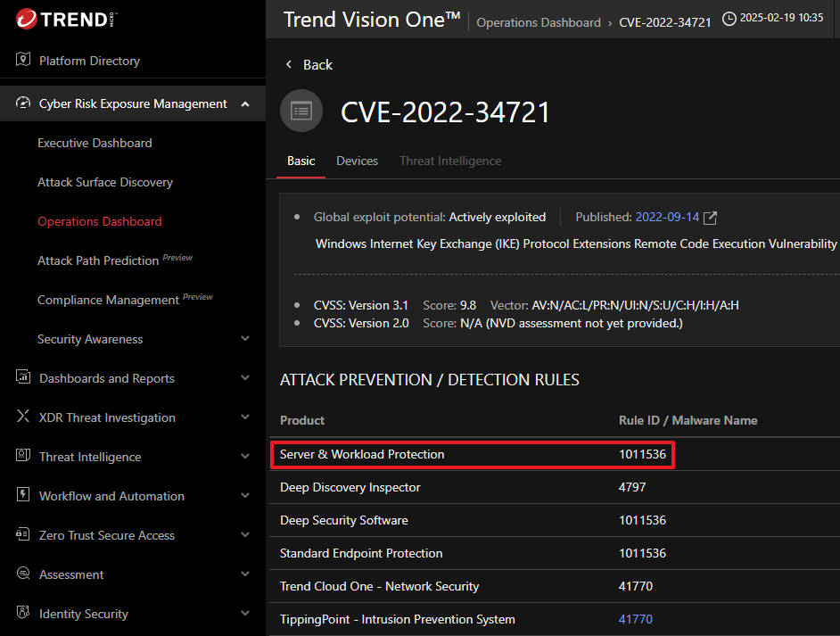Expand the Security Awareness submenu

tap(245, 339)
